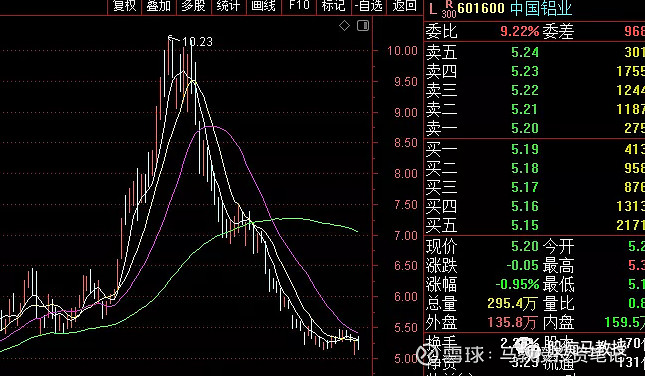Select 买二 price 5.18
The height and width of the screenshot is (376, 645).
[525, 168]
